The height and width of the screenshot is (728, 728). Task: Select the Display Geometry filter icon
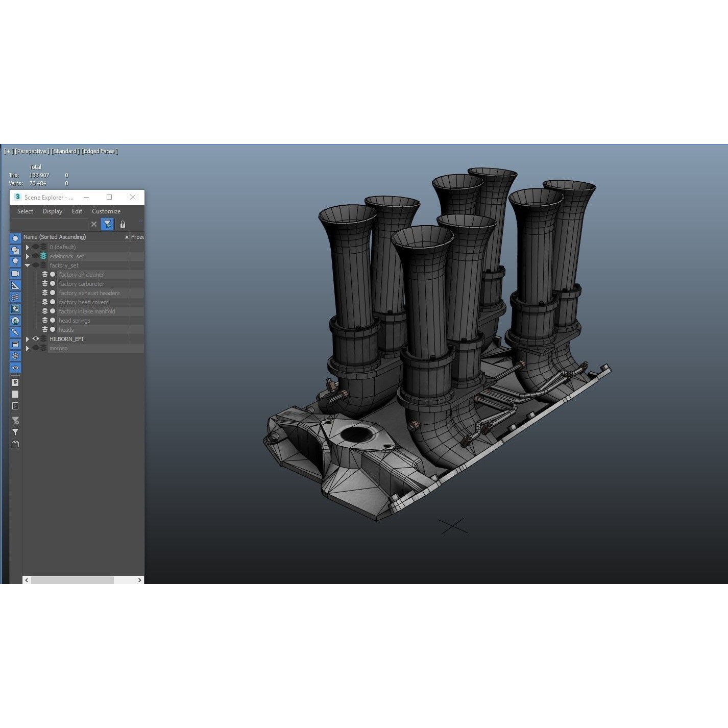coord(15,238)
